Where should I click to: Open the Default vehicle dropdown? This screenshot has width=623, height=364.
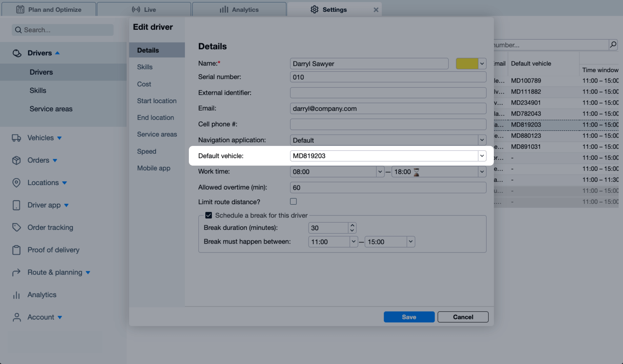click(482, 156)
